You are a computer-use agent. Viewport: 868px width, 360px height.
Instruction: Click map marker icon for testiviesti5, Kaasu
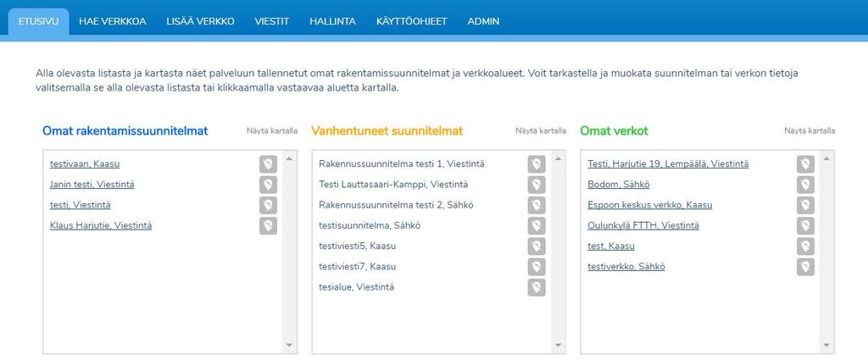pos(537,246)
